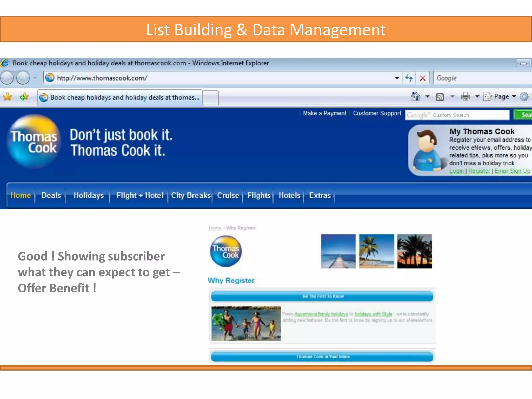Expand the address bar dropdown arrow
Screen dimensions: 532x399
[397, 78]
